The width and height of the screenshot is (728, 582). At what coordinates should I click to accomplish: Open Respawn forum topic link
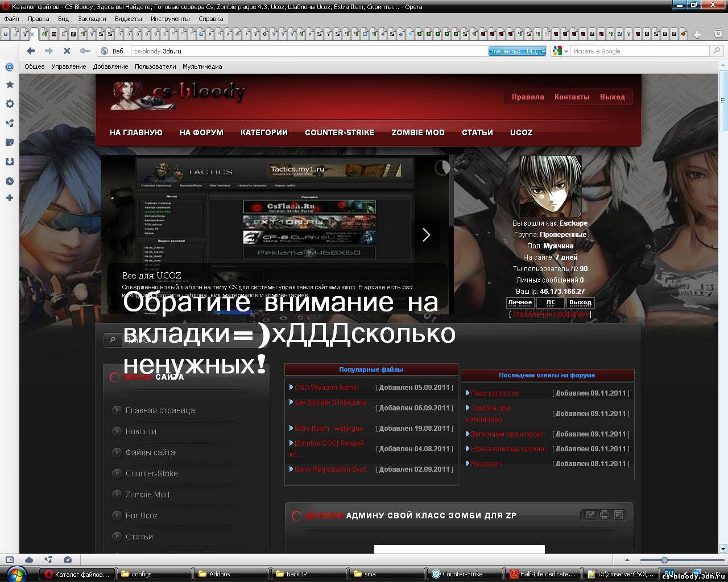(x=486, y=463)
